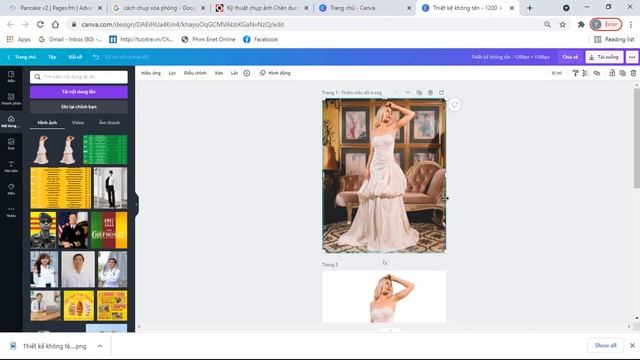Bookmark this page with the star icon
Screen dimensions: 640x360
[x=562, y=24]
